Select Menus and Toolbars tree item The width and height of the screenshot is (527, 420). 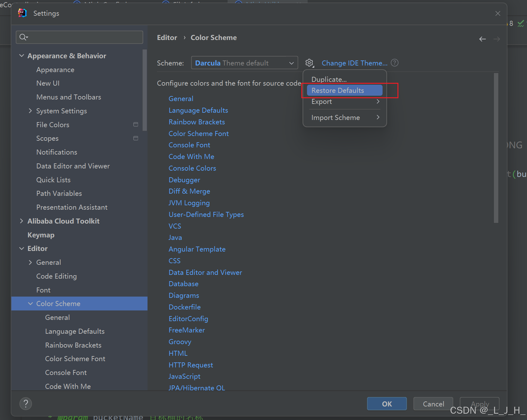coord(69,97)
